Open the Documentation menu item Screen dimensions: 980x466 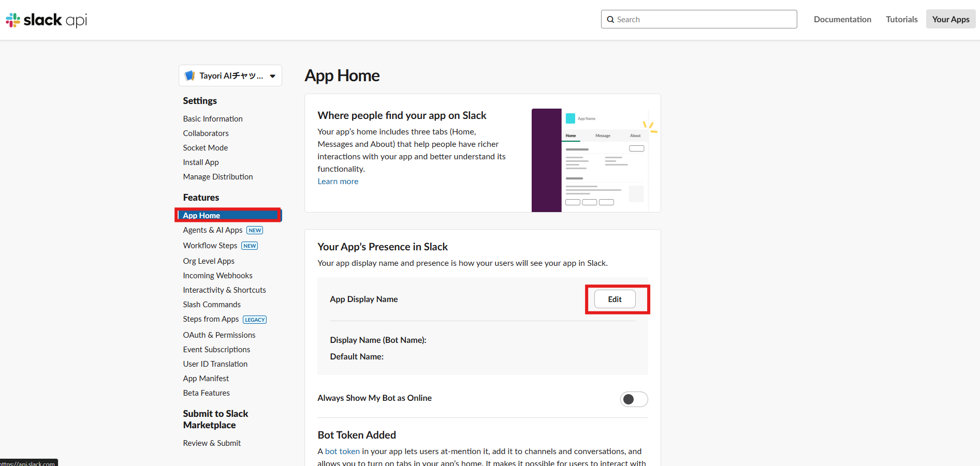point(842,19)
